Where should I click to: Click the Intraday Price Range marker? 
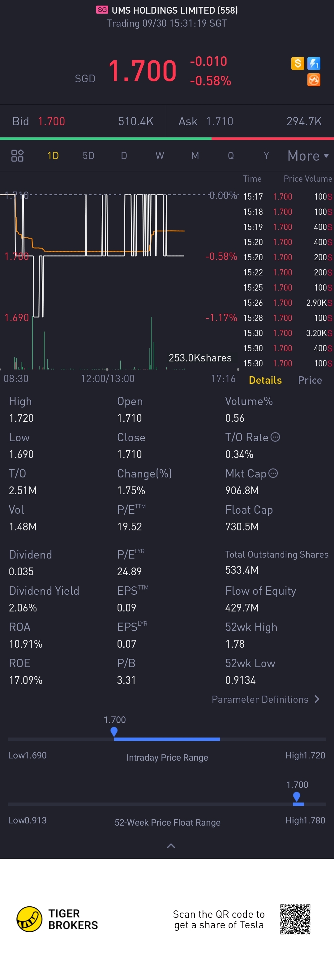(x=114, y=732)
